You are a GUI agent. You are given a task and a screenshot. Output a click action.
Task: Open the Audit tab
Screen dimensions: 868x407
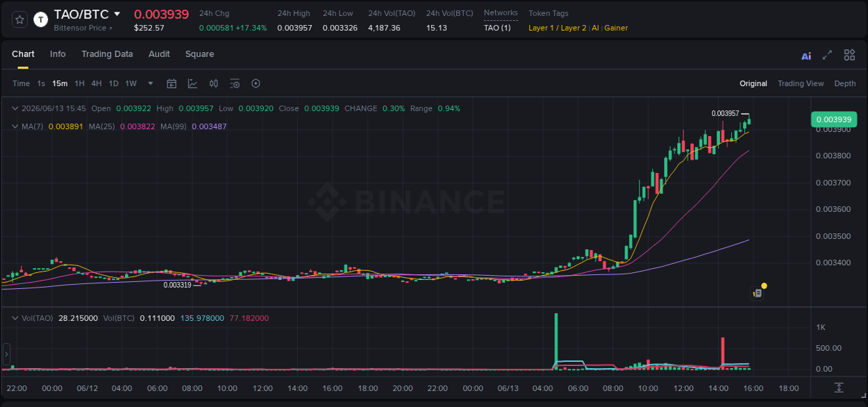(159, 54)
